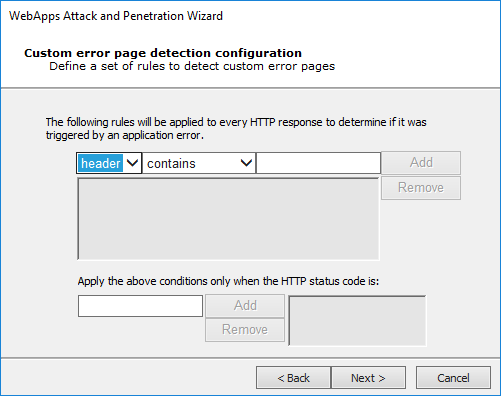Open the header rule type dropdown

click(109, 163)
